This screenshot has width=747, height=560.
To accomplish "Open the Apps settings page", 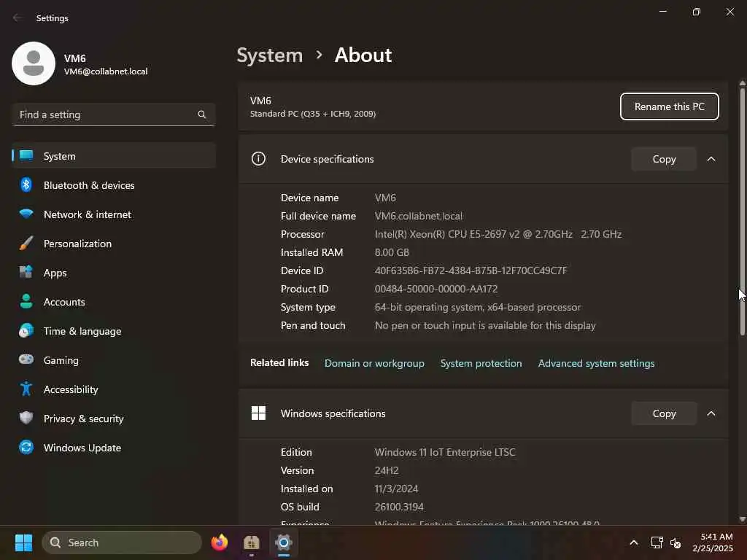I will 114,273.
